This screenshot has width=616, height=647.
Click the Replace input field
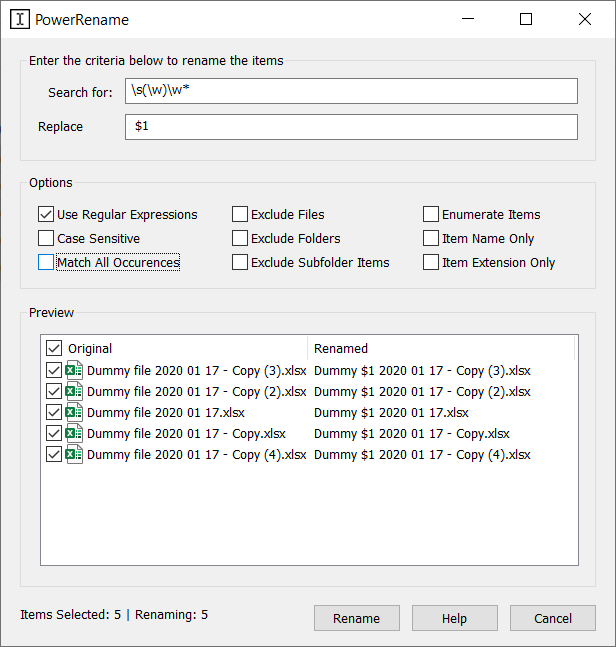point(351,127)
